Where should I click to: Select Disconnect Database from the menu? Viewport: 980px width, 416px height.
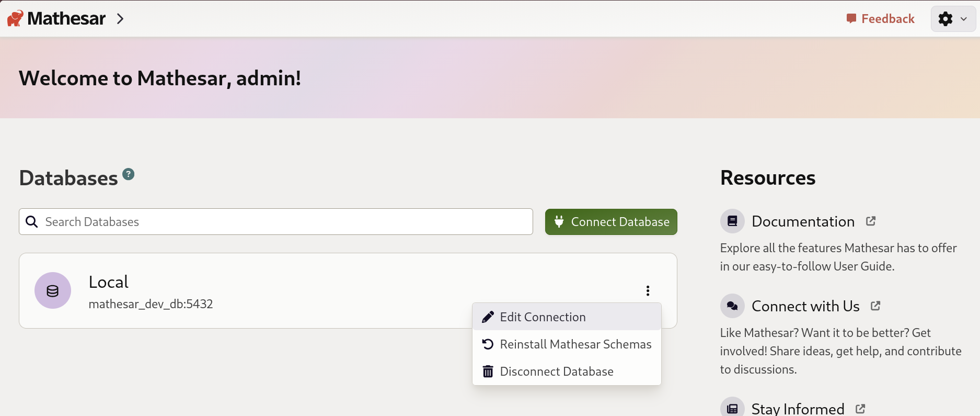tap(556, 371)
